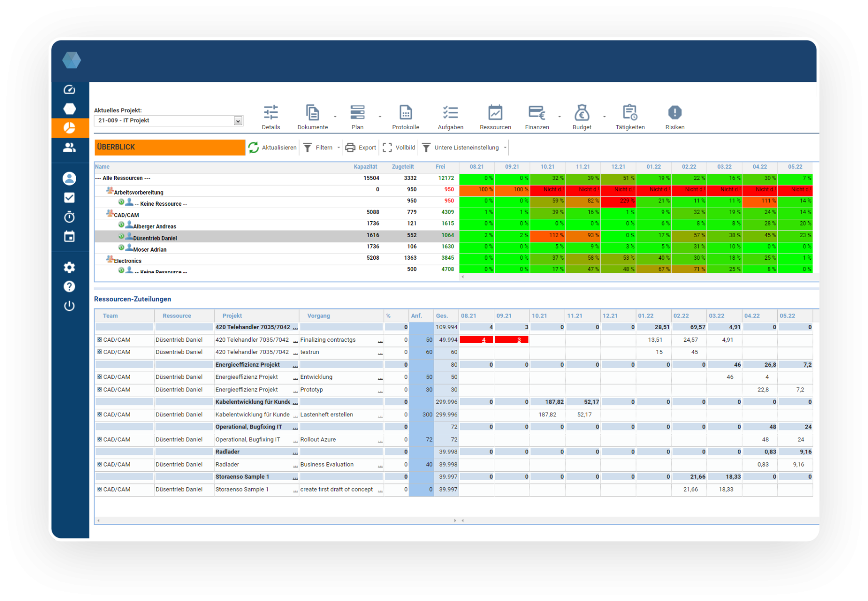The image size is (868, 601).
Task: Click the Export button
Action: click(361, 148)
